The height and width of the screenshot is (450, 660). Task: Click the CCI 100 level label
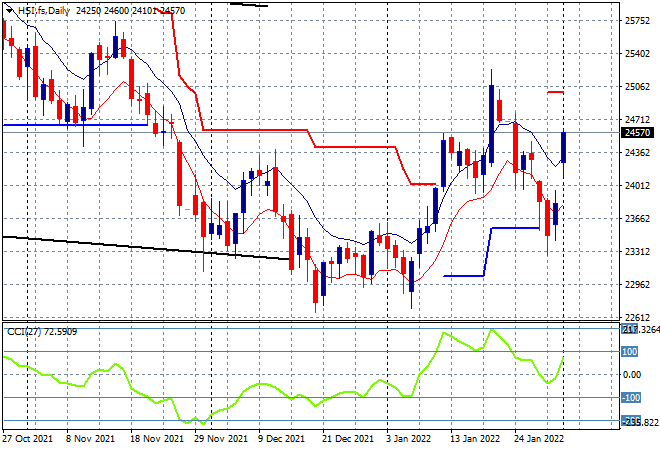coord(630,351)
